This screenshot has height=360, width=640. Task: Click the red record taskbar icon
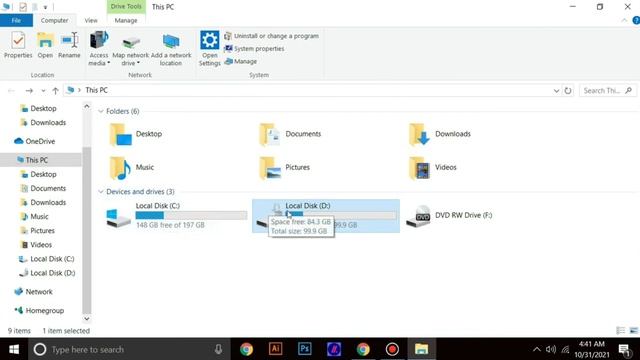point(392,349)
